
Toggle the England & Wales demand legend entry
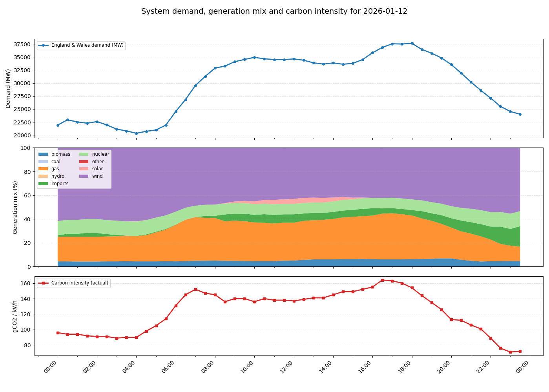pos(81,45)
